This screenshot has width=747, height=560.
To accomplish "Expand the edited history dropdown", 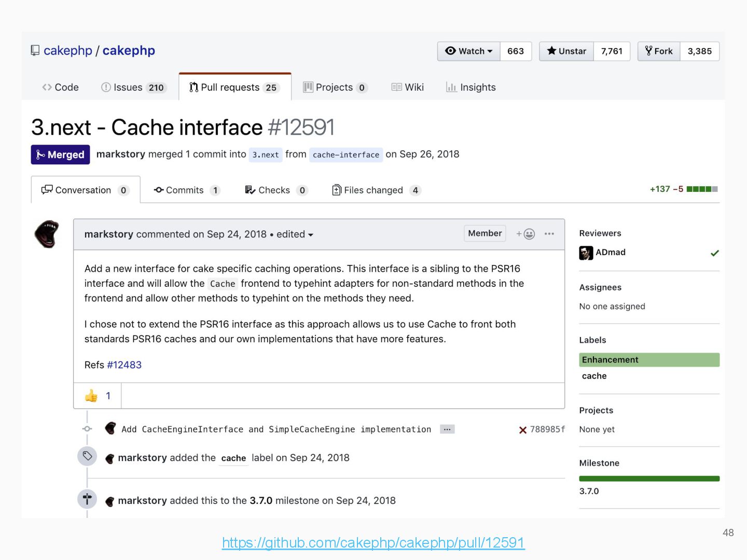I will 295,234.
